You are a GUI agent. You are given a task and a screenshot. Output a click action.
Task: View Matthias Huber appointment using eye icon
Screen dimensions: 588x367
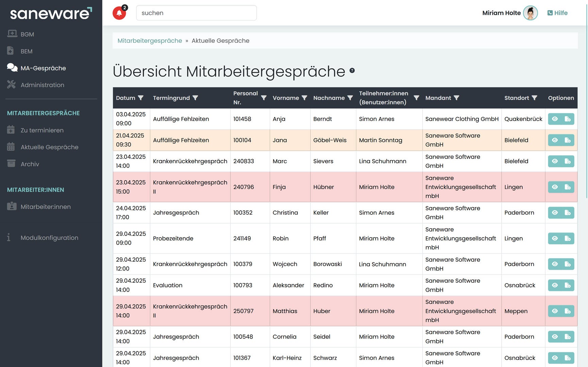[x=555, y=311]
